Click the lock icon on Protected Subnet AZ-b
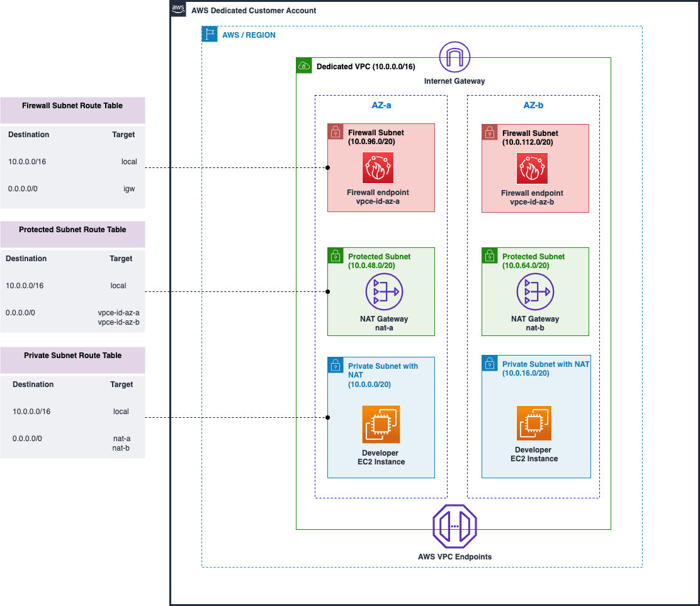This screenshot has height=606, width=700. (489, 255)
